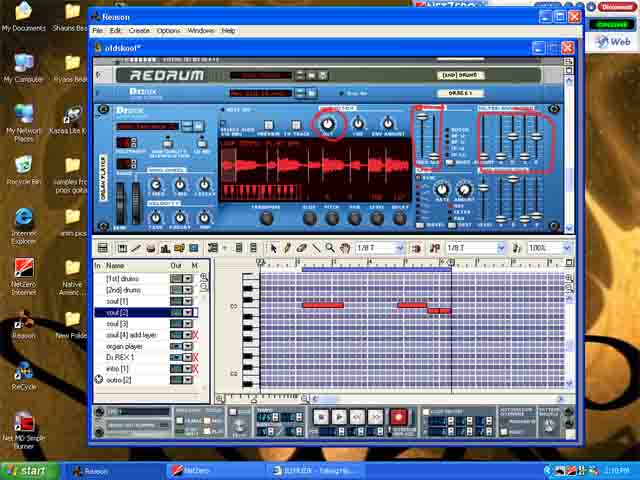
Task: Show the drum lane in the sequencer
Action: (x=151, y=248)
